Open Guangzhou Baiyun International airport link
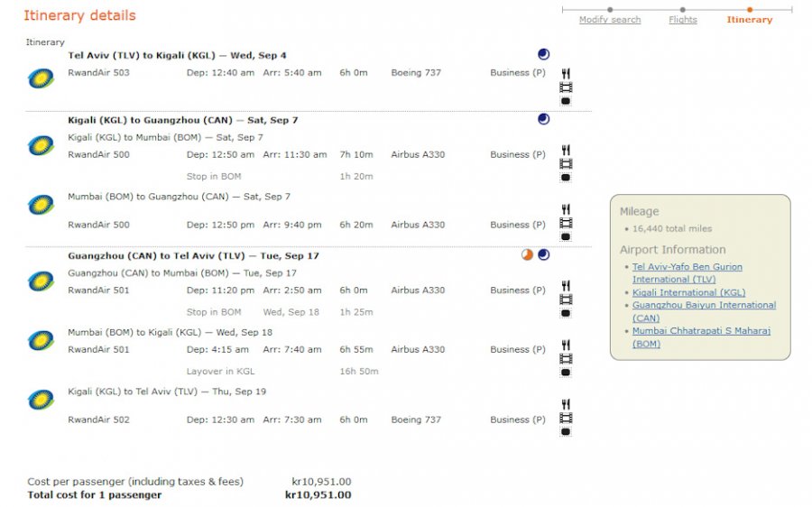This screenshot has width=812, height=507. point(704,311)
